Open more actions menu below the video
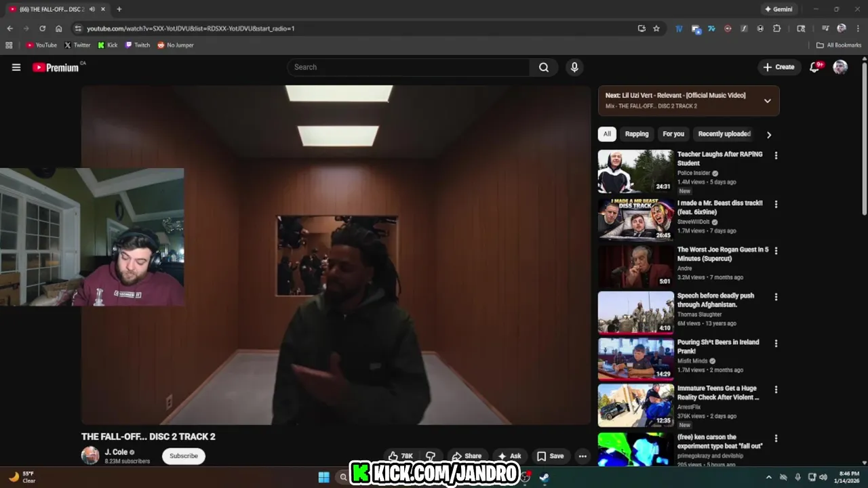This screenshot has height=488, width=868. click(583, 456)
